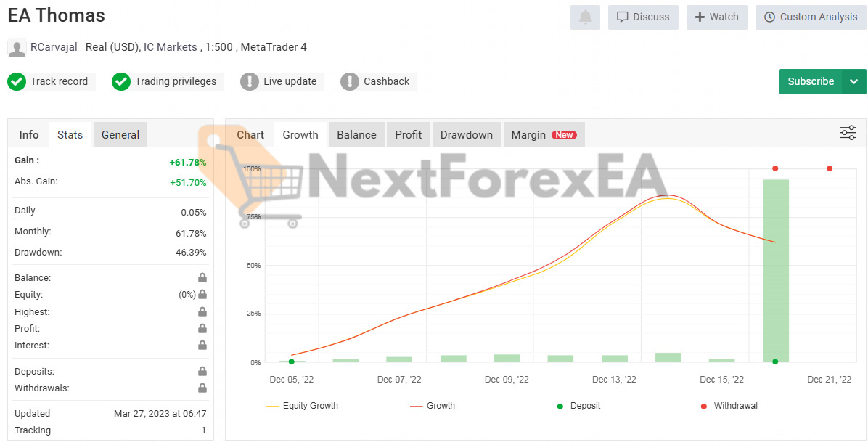Click the tall green Dec 16 bar

[775, 270]
